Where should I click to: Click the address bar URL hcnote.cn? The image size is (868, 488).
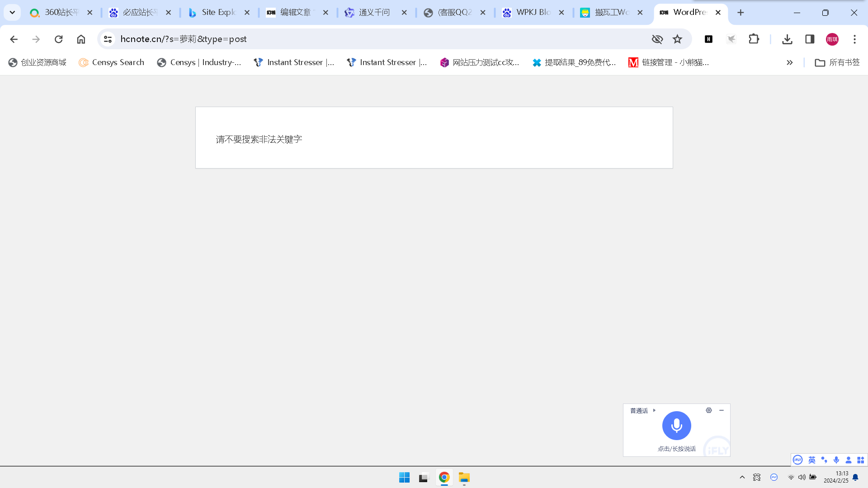click(184, 39)
